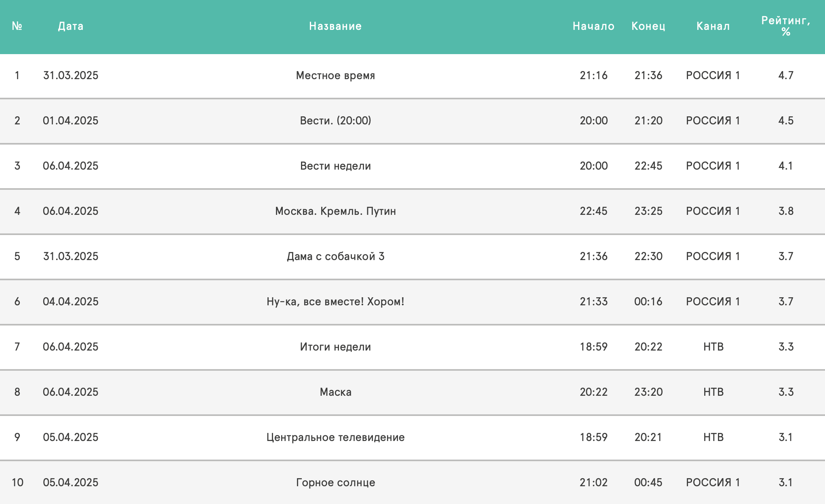
Task: Click the date 04.04.2025
Action: (71, 302)
